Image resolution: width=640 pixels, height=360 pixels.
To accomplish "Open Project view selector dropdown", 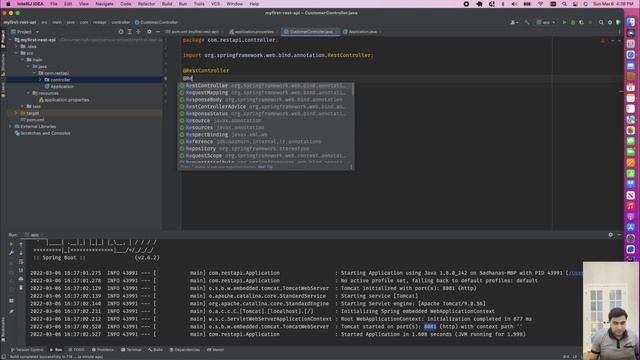I will [25, 31].
